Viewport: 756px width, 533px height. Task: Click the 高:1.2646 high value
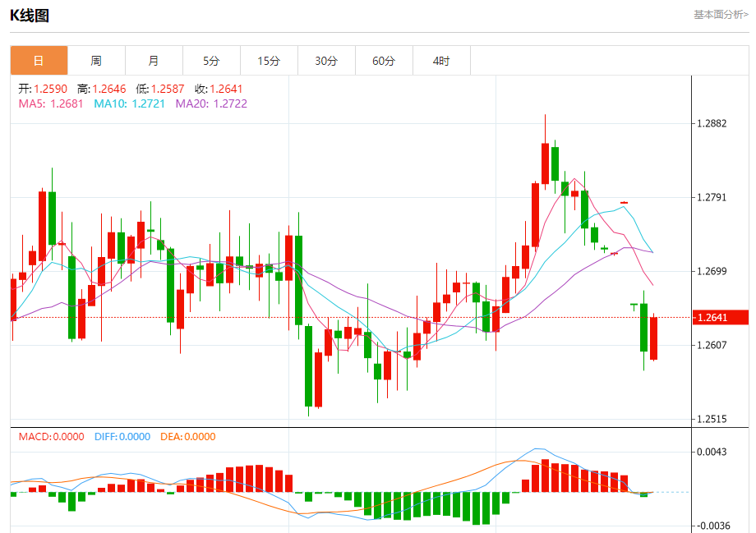102,90
